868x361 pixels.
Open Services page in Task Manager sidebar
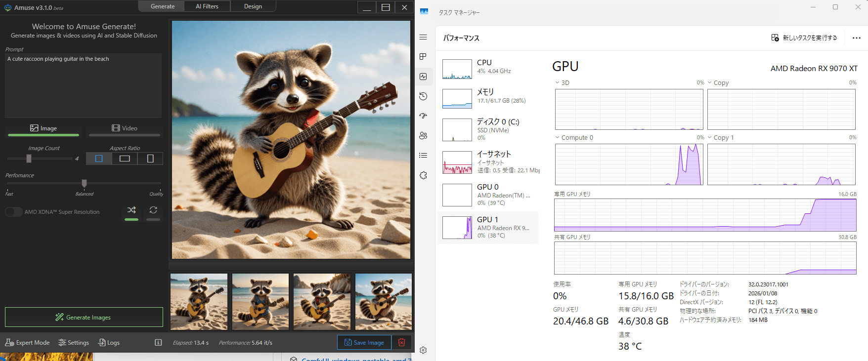tap(423, 175)
